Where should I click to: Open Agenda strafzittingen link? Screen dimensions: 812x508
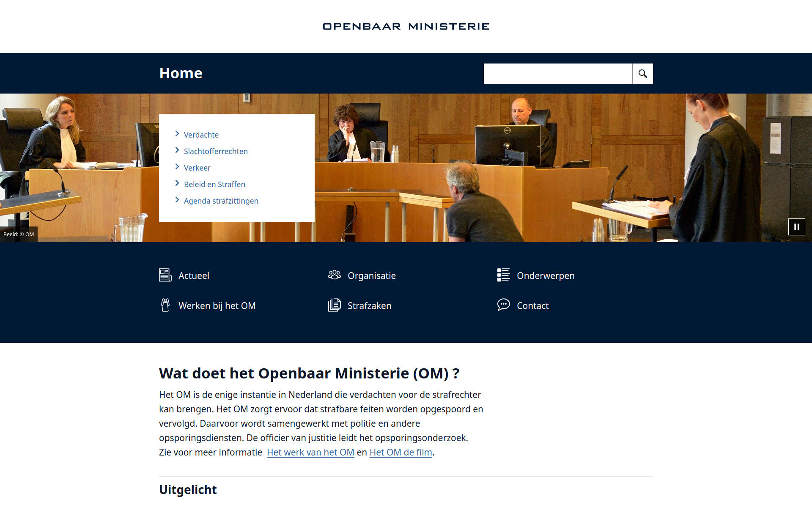tap(221, 201)
